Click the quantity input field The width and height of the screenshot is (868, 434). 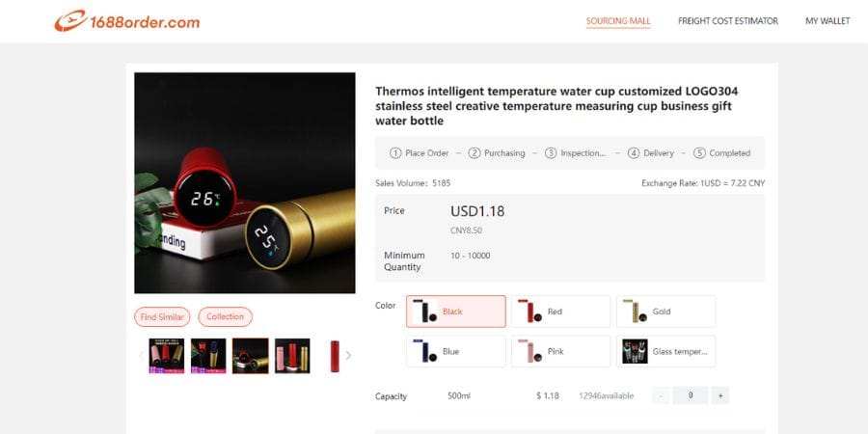click(x=691, y=395)
